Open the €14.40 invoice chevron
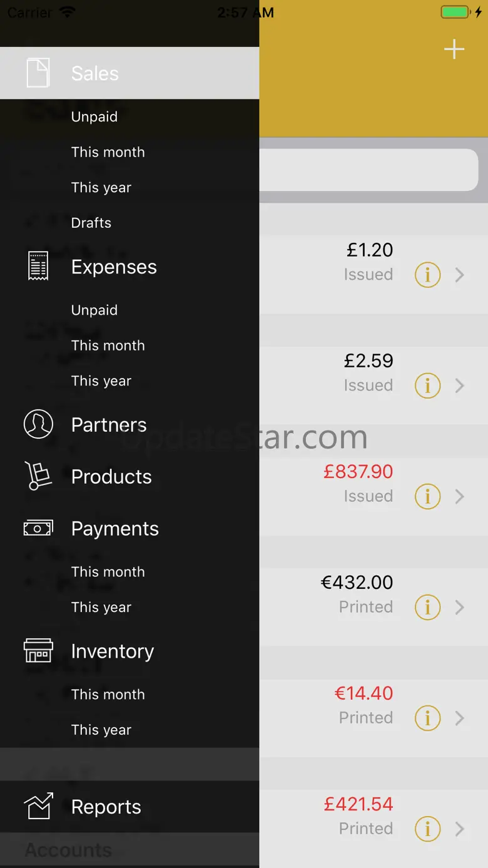 click(460, 718)
